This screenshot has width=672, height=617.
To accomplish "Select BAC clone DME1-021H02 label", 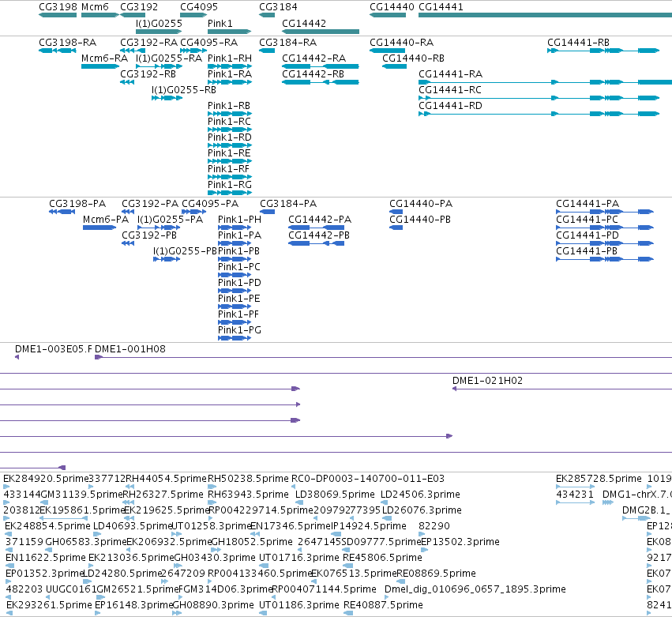I will point(487,380).
